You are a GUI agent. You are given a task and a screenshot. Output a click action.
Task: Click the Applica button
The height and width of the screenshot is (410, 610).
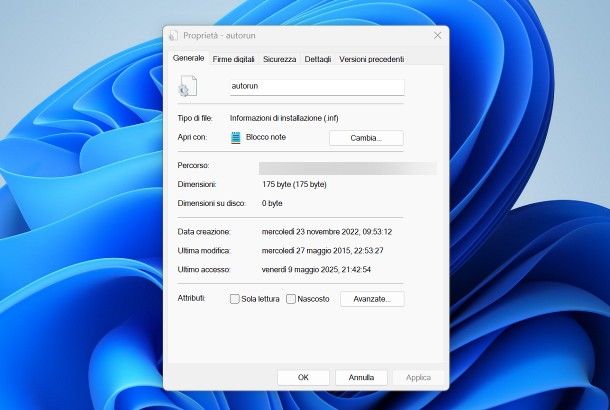418,377
